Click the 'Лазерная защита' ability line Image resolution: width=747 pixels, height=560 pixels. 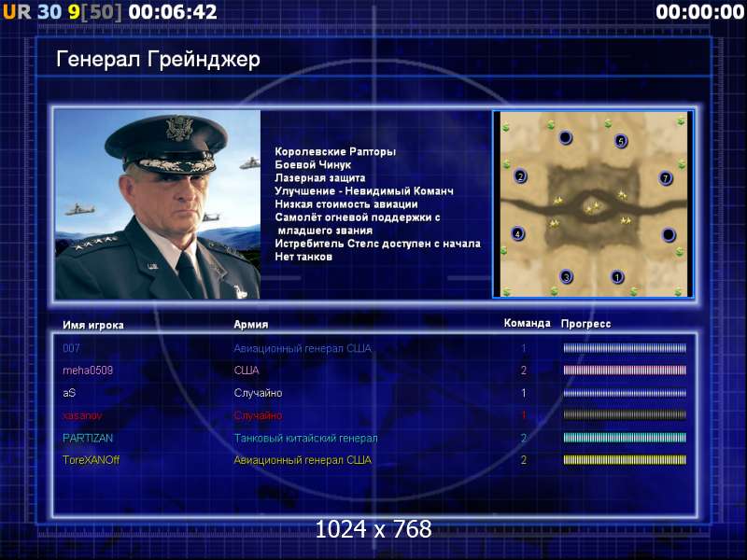320,178
